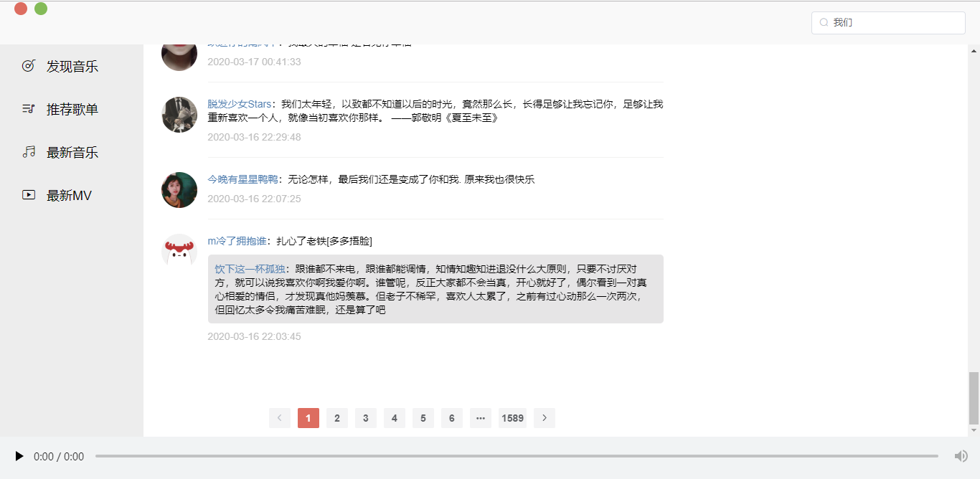The height and width of the screenshot is (479, 980).
Task: Click avatar of 脱发少女Stars
Action: [179, 115]
